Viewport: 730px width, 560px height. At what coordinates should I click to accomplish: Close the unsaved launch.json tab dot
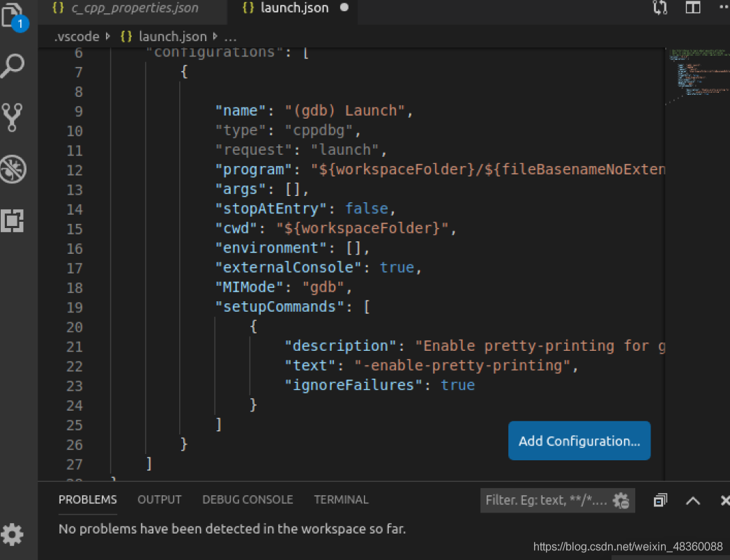tap(344, 8)
